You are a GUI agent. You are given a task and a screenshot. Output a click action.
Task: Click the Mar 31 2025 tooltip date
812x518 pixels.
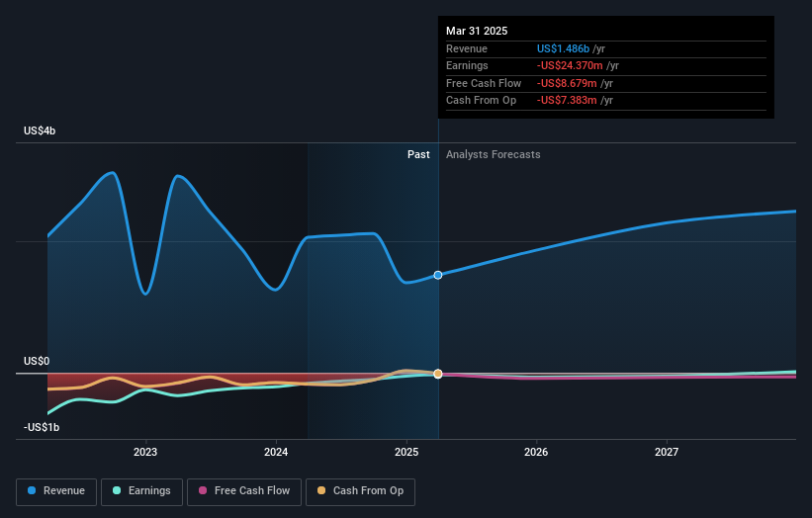pyautogui.click(x=477, y=31)
